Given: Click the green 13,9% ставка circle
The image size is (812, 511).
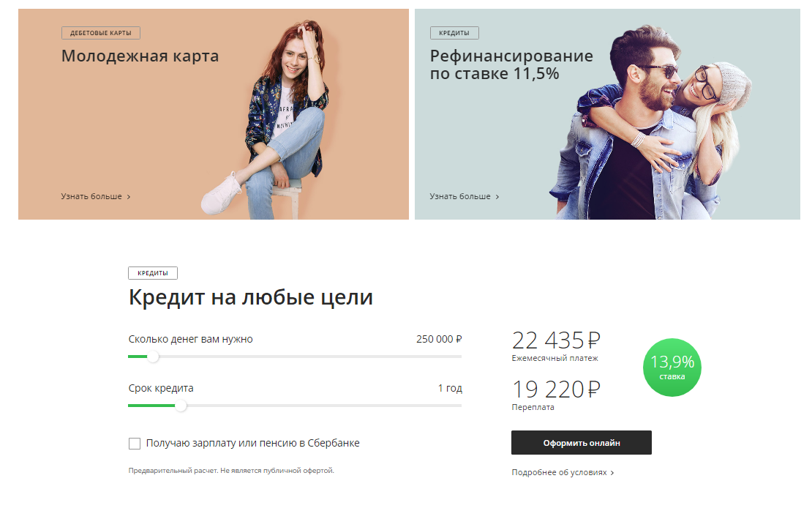Looking at the screenshot, I should click(672, 367).
